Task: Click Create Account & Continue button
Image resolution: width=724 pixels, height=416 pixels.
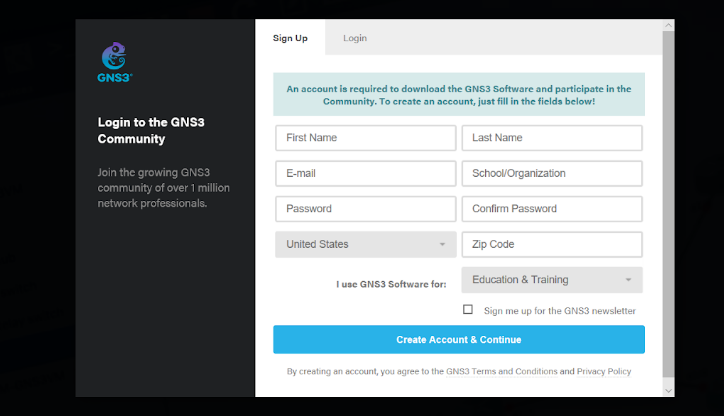Action: click(459, 339)
